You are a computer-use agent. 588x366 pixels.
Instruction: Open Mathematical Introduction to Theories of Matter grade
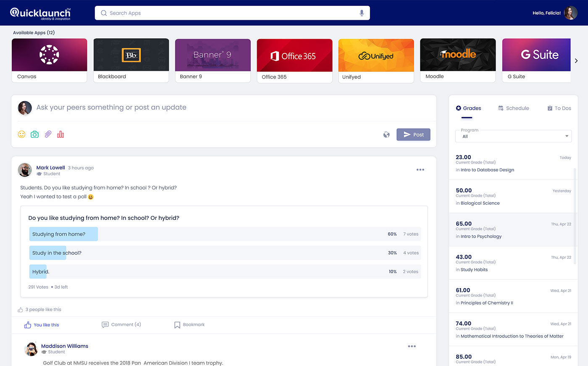click(513, 329)
